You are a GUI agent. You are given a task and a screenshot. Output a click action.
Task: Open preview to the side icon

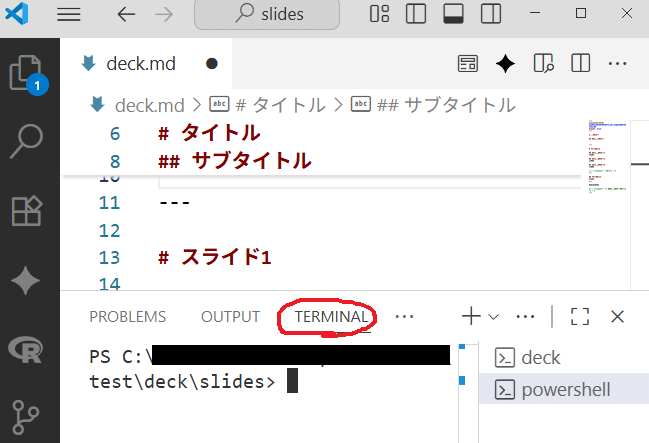pyautogui.click(x=543, y=64)
